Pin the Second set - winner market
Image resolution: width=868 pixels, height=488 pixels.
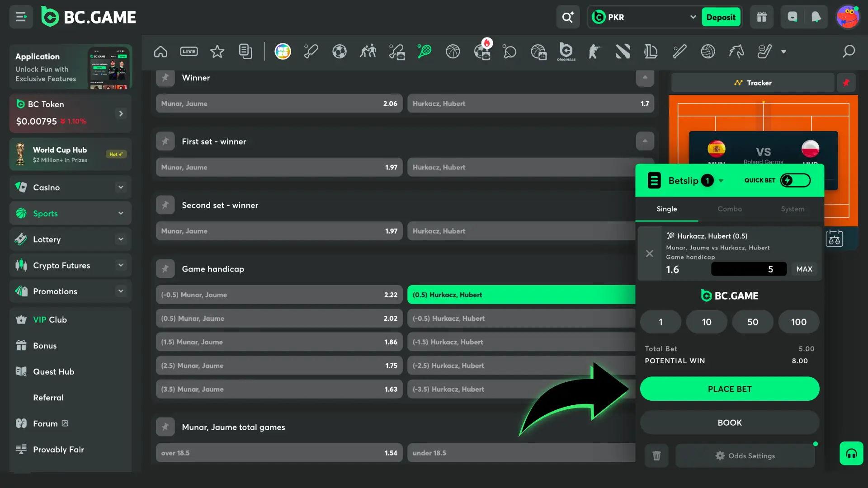click(165, 205)
